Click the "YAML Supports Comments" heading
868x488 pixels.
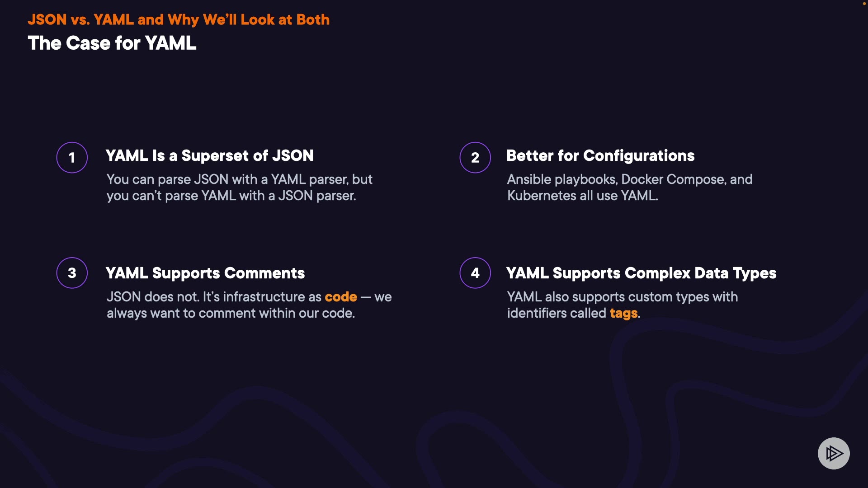click(x=205, y=273)
